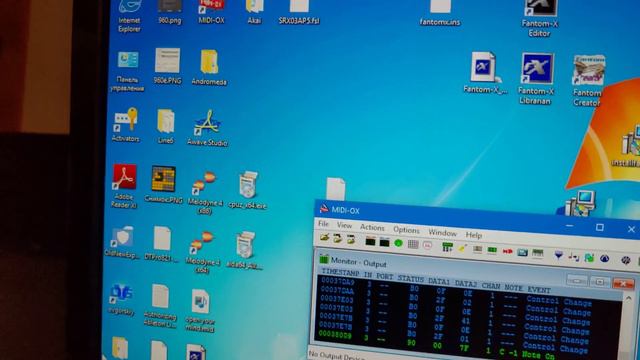Click the Monitor output scrollbar up arrow
This screenshot has height=360, width=640.
click(629, 299)
